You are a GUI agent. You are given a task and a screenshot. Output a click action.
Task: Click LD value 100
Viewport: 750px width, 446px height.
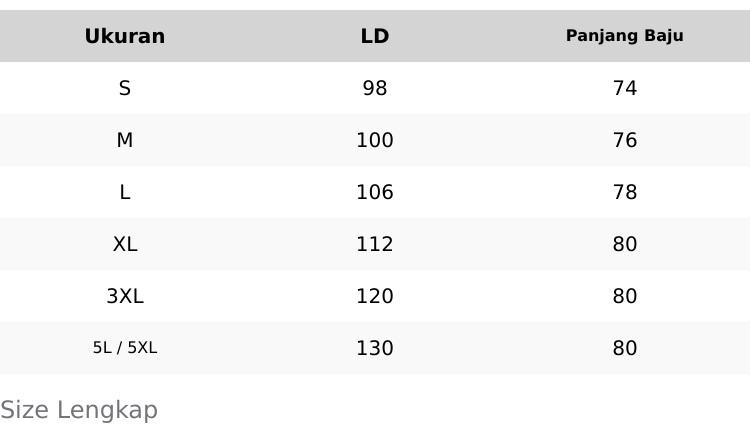pos(374,140)
